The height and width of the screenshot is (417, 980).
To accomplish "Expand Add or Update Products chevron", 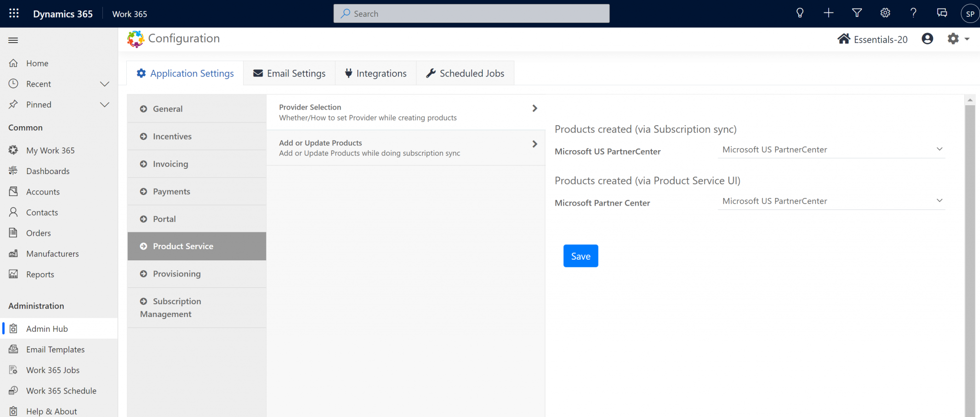I will [x=535, y=144].
